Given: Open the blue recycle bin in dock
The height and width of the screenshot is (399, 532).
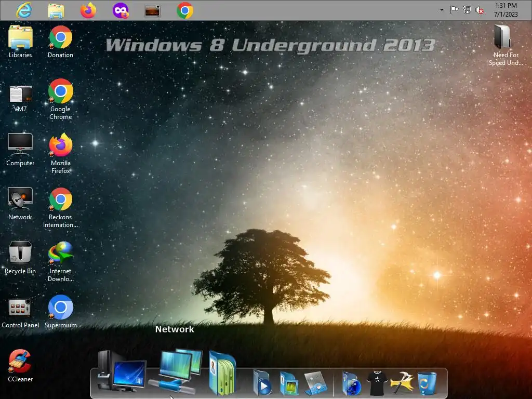Looking at the screenshot, I should coord(427,383).
